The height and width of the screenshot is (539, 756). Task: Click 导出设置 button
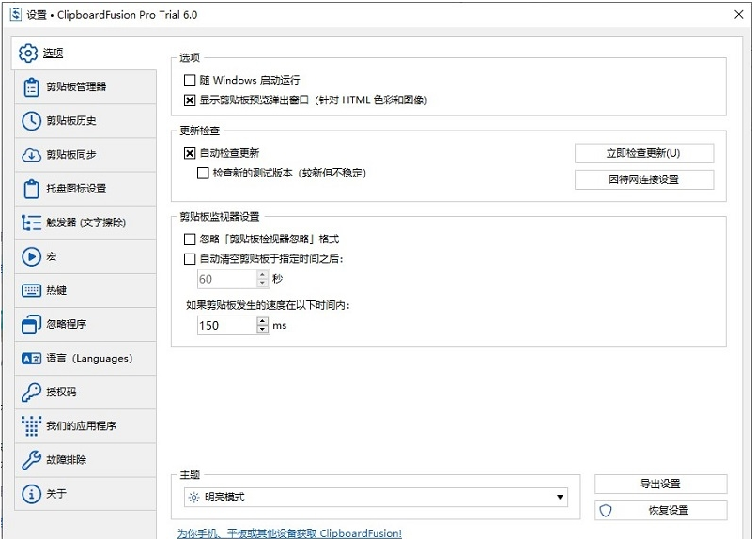point(660,484)
